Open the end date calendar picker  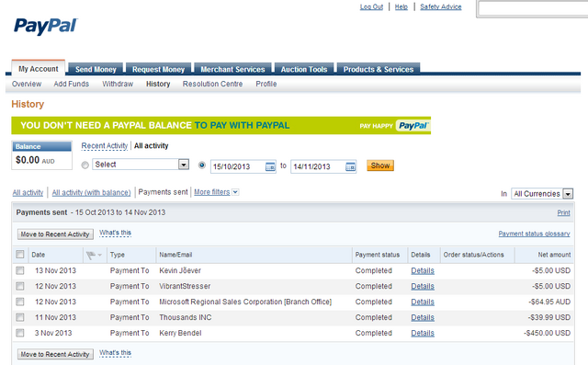click(x=350, y=166)
